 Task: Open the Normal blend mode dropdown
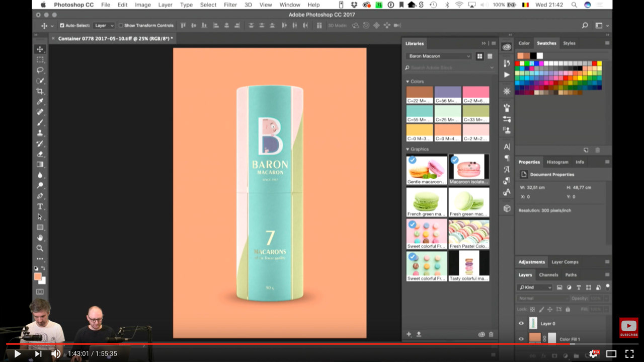tap(542, 298)
